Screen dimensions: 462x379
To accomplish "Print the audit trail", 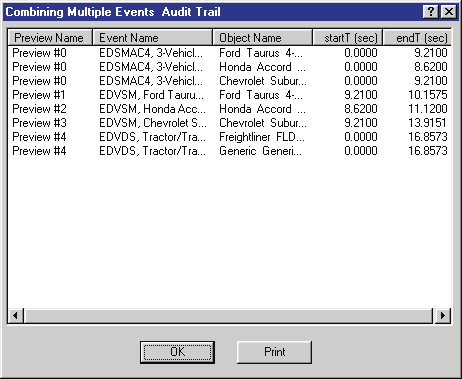I will click(x=274, y=352).
